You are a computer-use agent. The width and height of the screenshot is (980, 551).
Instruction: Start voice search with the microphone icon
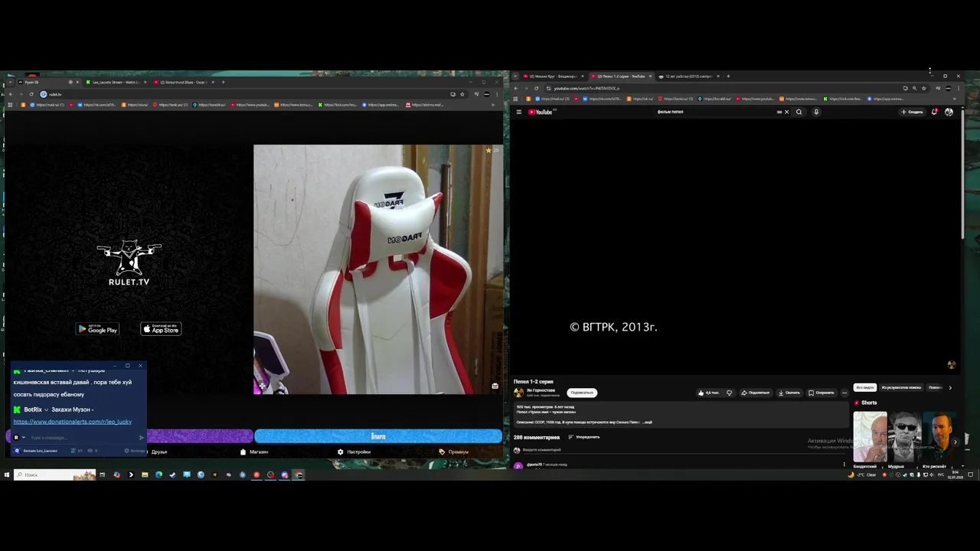(816, 112)
